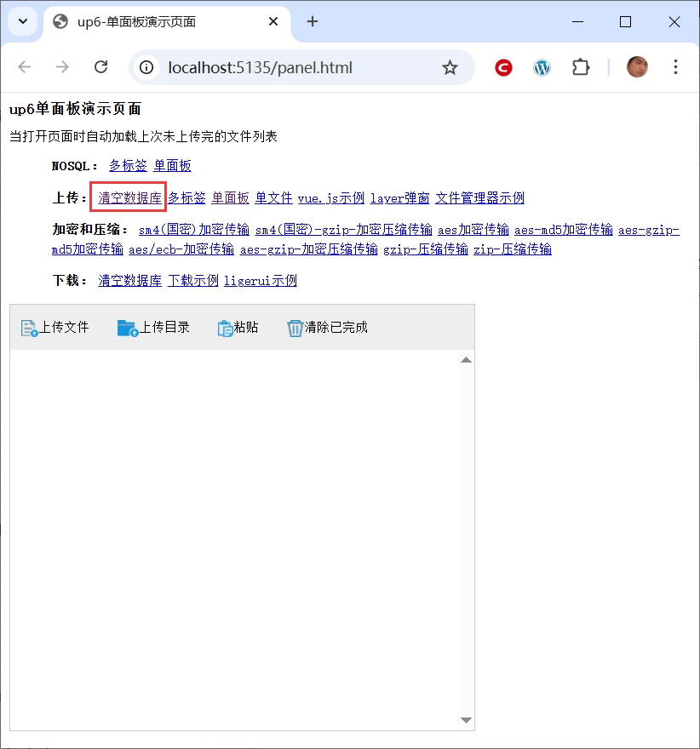This screenshot has height=749, width=700.
Task: Click the paste clipboard icon
Action: tap(225, 328)
